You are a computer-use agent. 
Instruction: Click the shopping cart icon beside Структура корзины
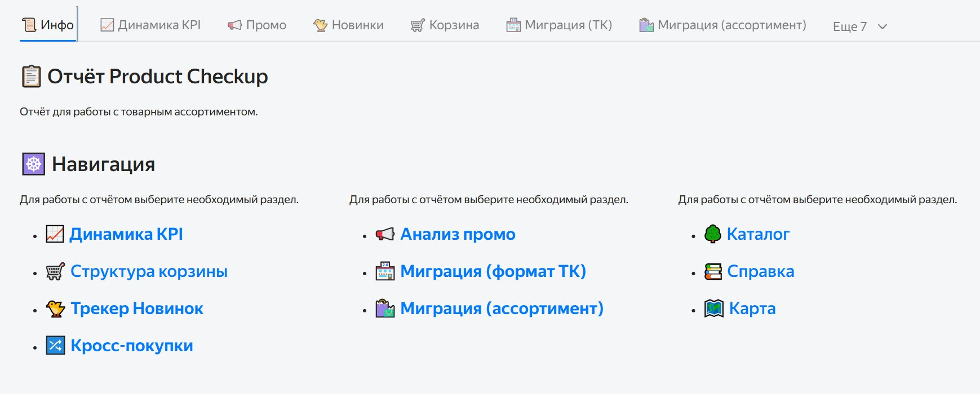tap(55, 271)
